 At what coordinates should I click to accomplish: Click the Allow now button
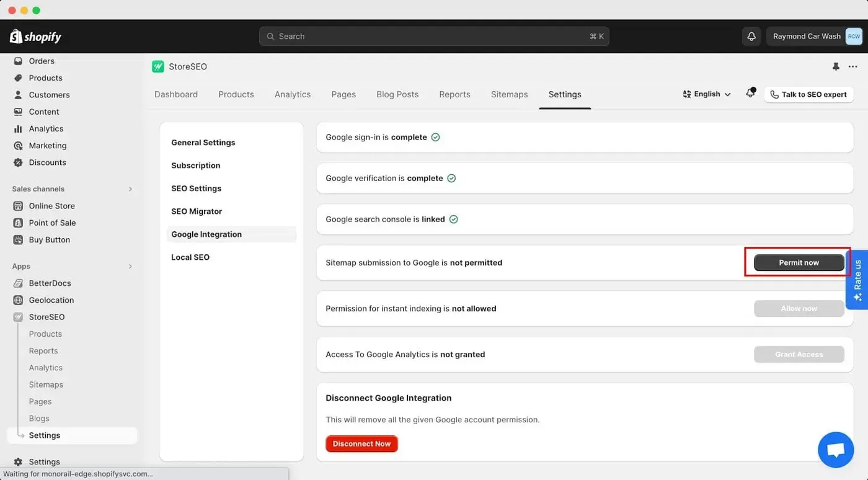coord(799,309)
